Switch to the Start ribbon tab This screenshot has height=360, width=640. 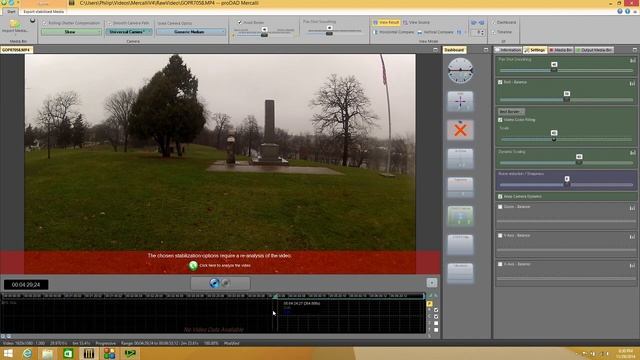(11, 11)
